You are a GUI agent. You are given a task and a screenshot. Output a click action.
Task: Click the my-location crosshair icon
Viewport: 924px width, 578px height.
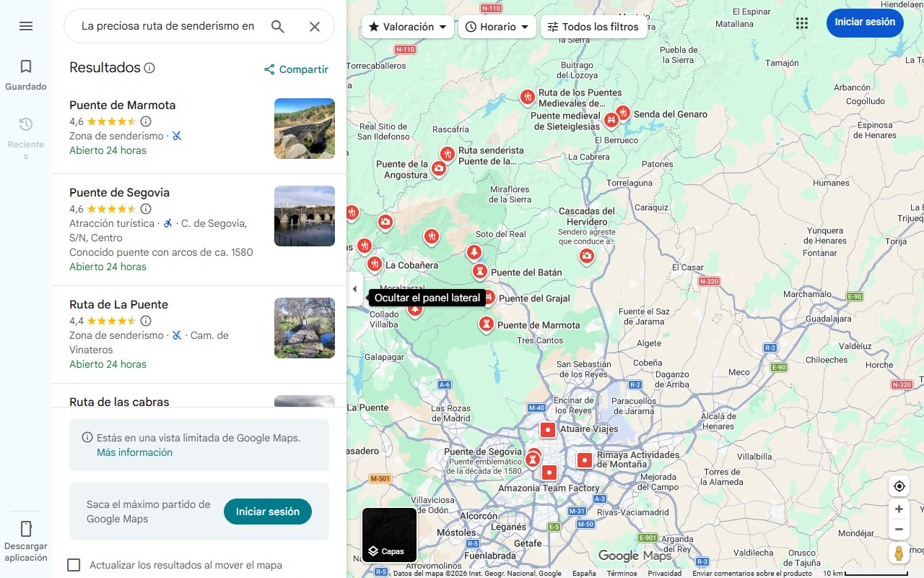click(x=899, y=486)
